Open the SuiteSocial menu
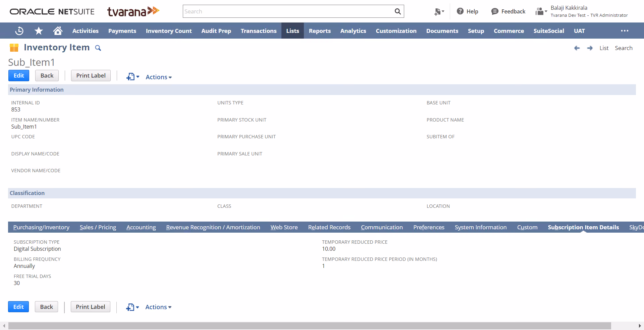The image size is (644, 330). 549,31
